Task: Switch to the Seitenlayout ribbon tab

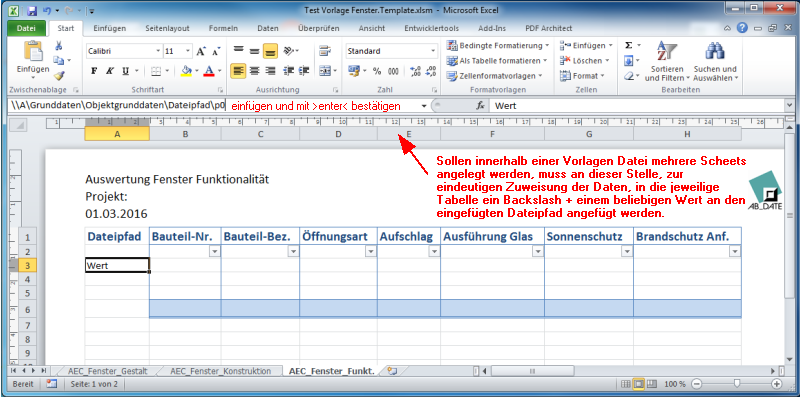Action: click(x=167, y=29)
